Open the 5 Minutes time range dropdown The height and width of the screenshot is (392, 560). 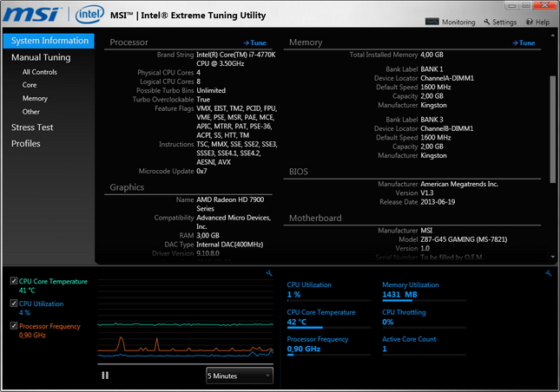[239, 375]
